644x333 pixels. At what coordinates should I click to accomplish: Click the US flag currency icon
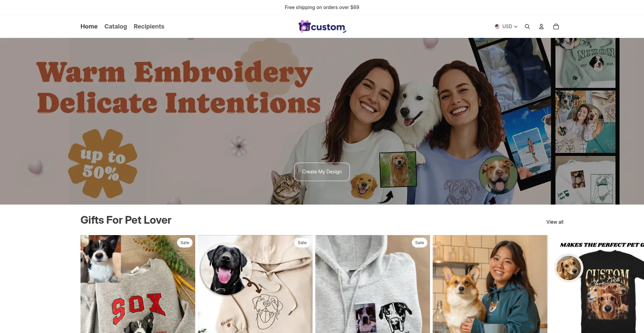497,26
